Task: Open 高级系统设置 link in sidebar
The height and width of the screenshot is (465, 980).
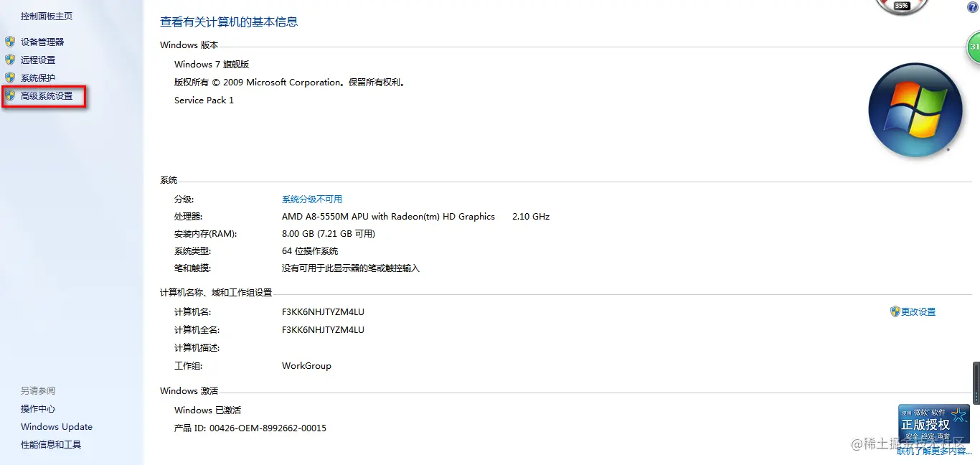Action: 47,95
